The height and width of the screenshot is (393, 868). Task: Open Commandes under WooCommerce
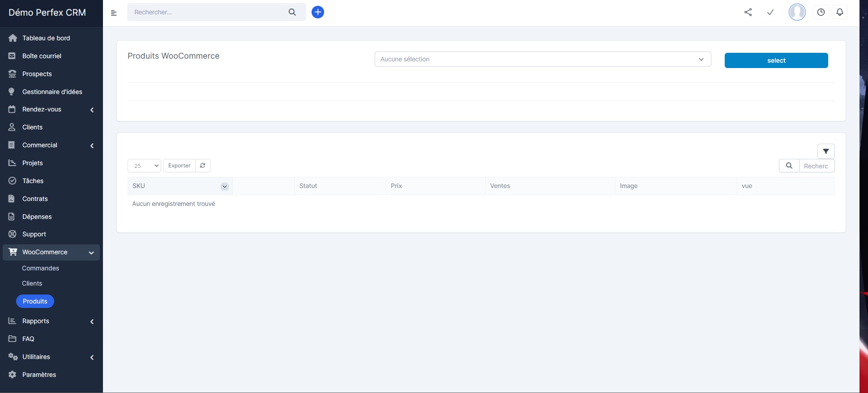tap(40, 268)
